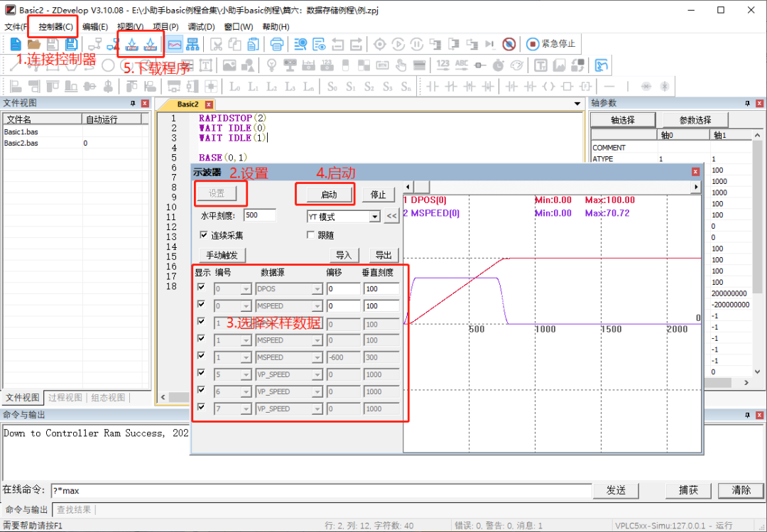This screenshot has height=532, width=767.
Task: Click scroll right arrow on oscilloscope scrollbar
Action: 695,187
